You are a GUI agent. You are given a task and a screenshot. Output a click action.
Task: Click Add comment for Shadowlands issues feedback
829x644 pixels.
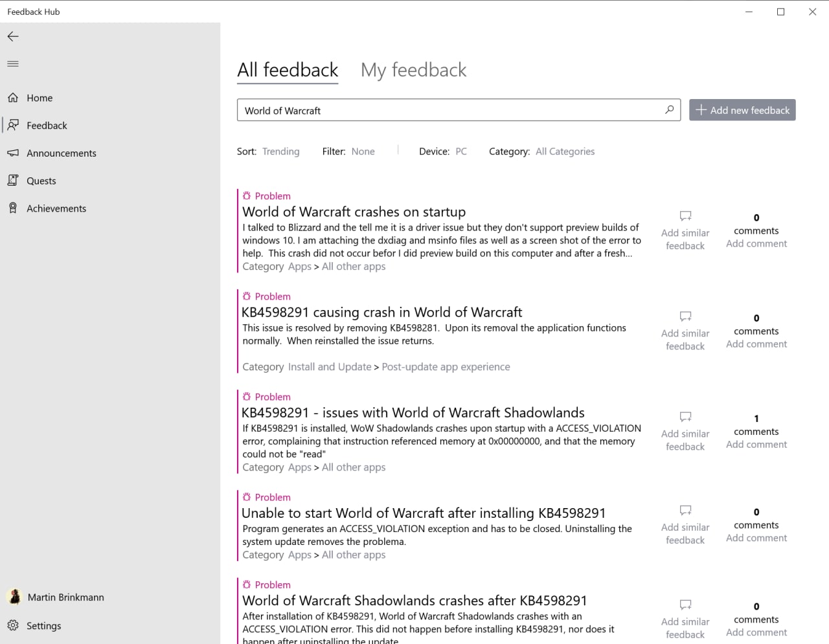coord(756,445)
